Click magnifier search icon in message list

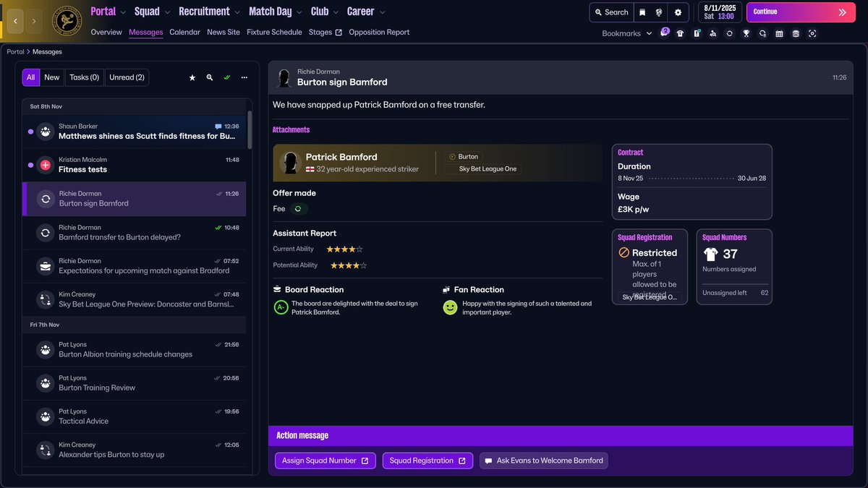[x=210, y=77]
